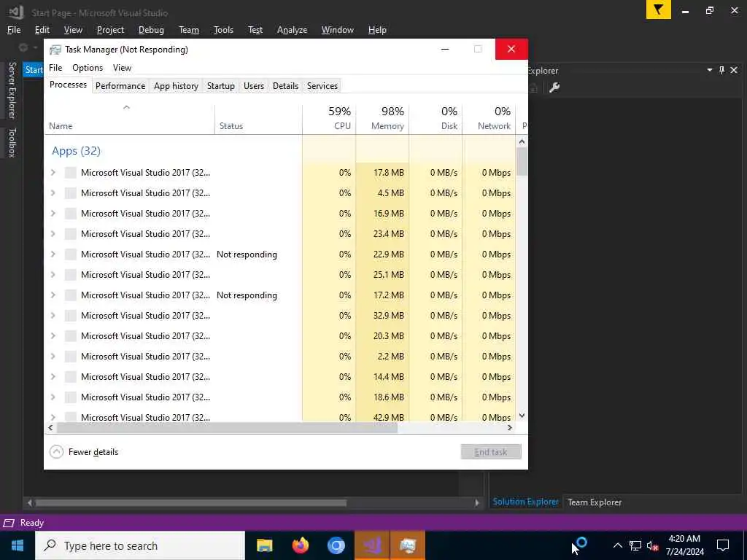Open the Debug menu in Visual Studio
The width and height of the screenshot is (747, 560).
(151, 29)
